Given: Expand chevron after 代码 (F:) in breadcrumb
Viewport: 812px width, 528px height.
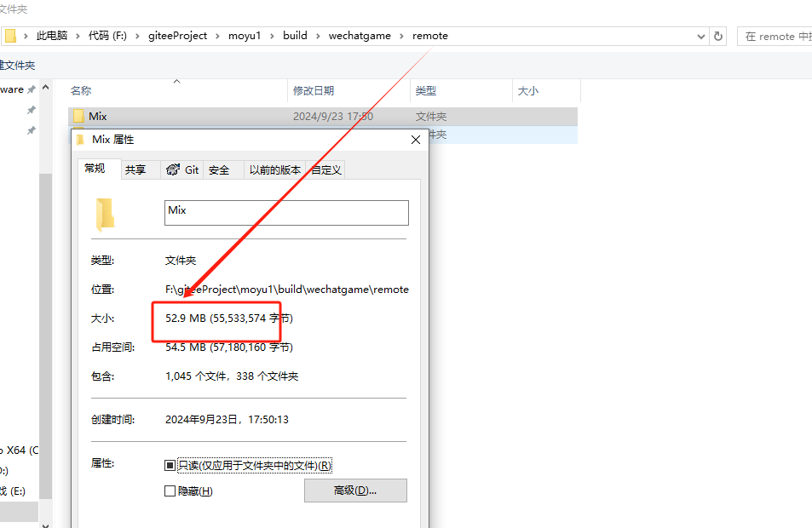Looking at the screenshot, I should (137, 37).
